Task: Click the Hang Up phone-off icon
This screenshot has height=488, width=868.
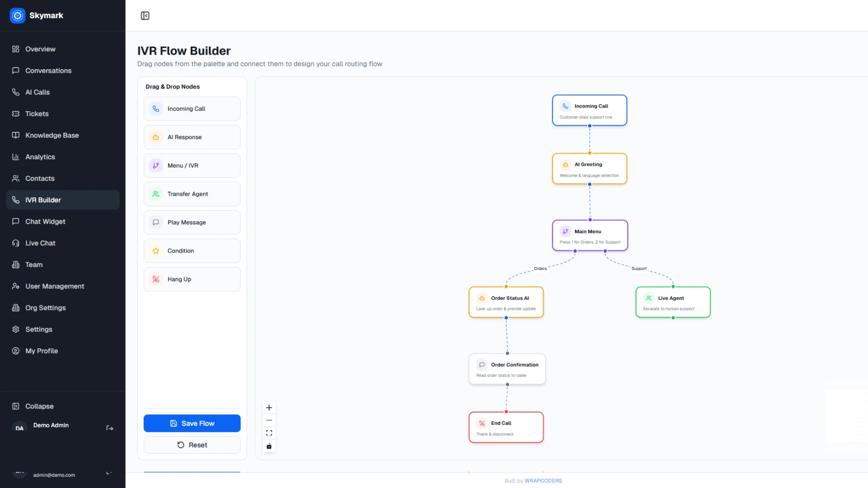Action: 156,279
